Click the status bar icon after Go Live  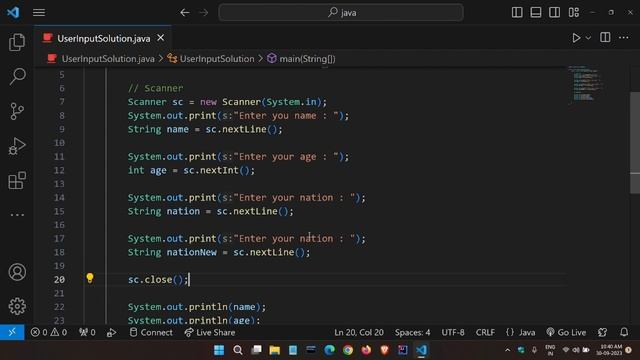click(602, 332)
